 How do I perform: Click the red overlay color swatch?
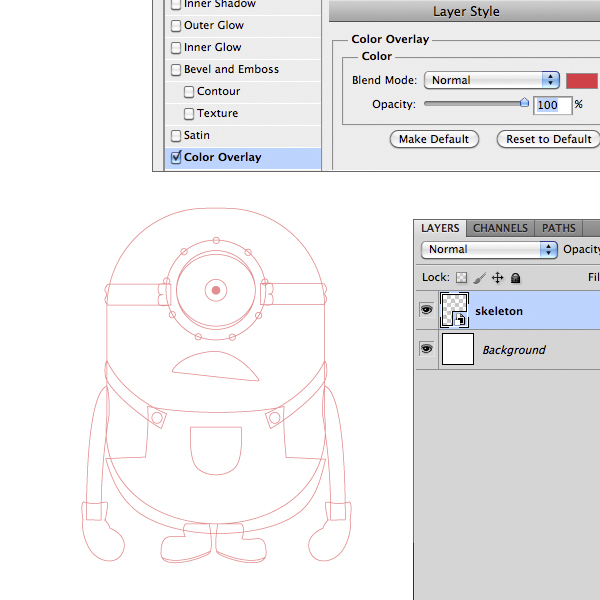coord(582,80)
